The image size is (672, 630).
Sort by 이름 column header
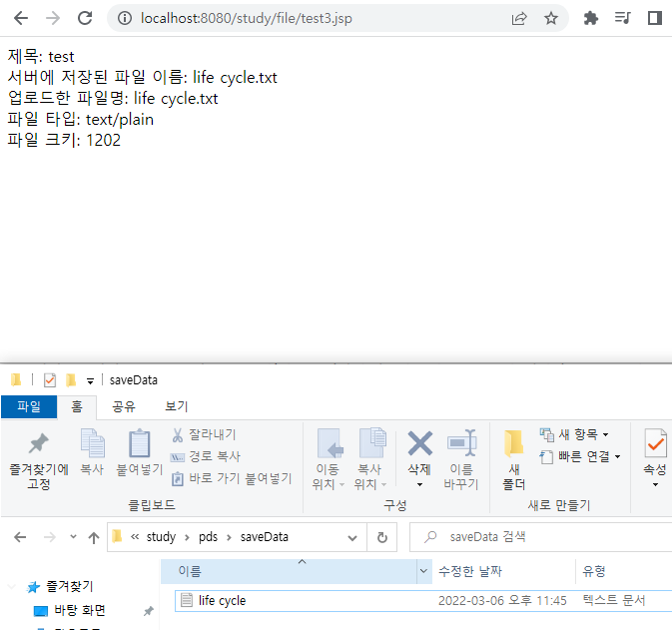(x=289, y=571)
